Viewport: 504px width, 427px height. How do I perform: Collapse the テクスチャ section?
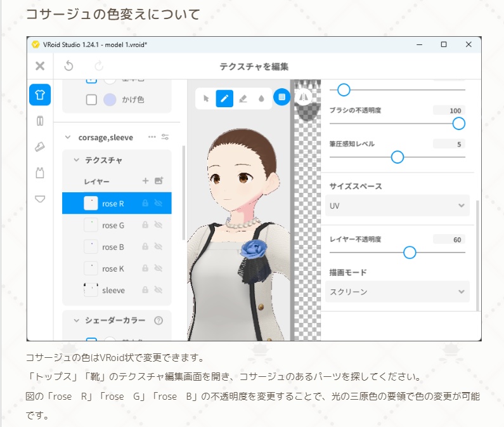point(77,160)
